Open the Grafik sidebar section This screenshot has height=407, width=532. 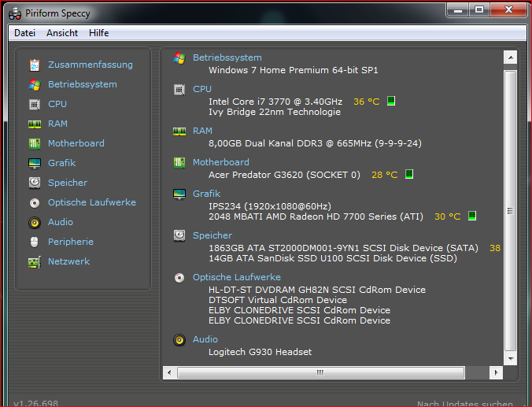[61, 163]
